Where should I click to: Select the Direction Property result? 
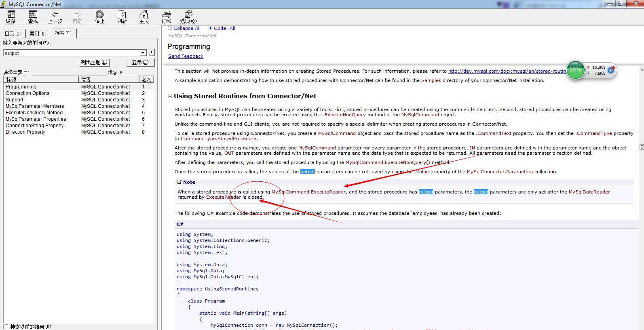(79, 132)
